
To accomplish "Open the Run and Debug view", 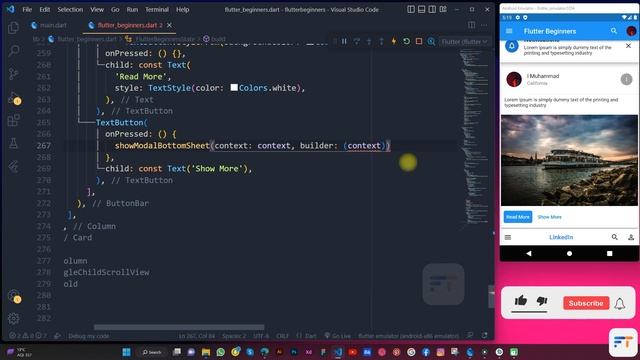I will coord(13,97).
